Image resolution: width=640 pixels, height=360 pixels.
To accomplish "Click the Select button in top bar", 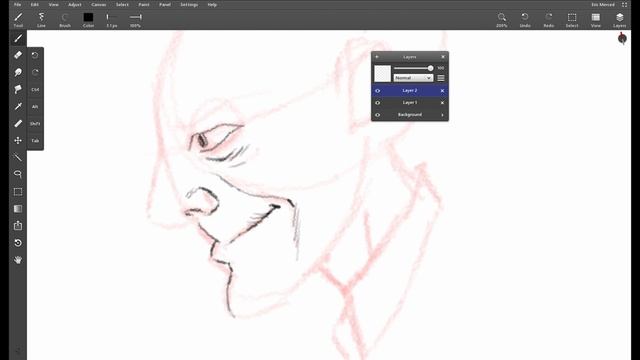I will click(572, 20).
